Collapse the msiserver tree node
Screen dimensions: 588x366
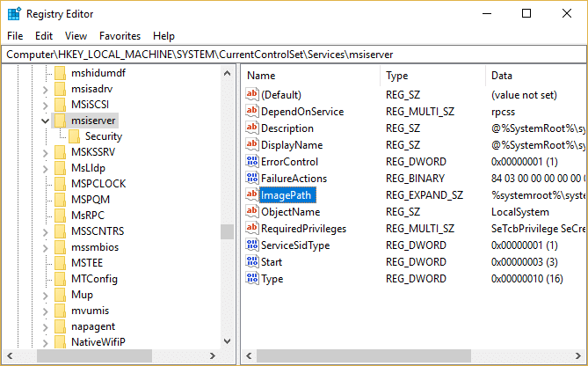[x=46, y=120]
